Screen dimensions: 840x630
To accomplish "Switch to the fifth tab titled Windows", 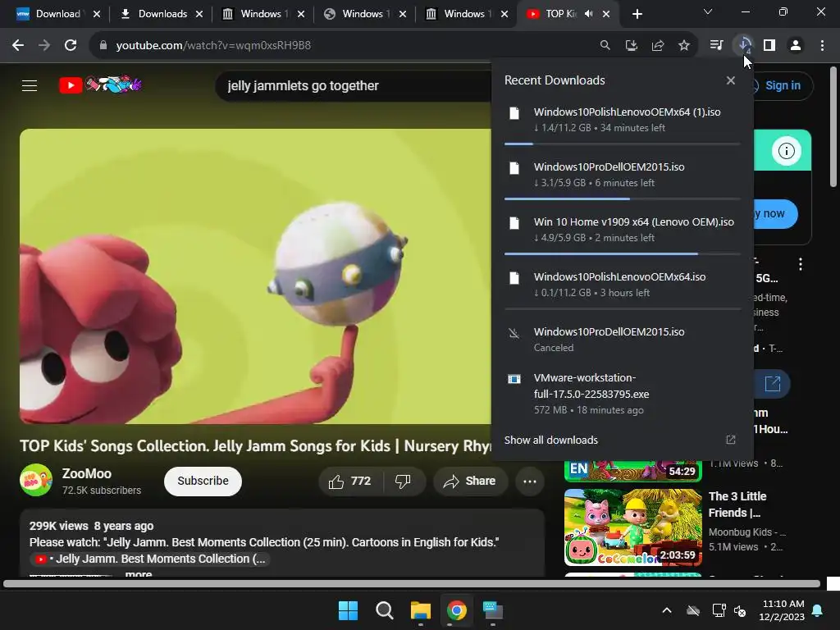I will [x=466, y=14].
